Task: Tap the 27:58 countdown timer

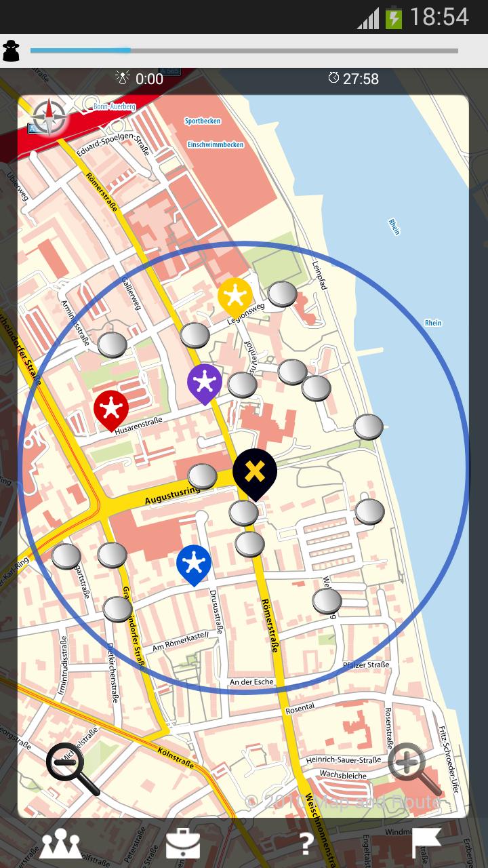Action: [354, 79]
